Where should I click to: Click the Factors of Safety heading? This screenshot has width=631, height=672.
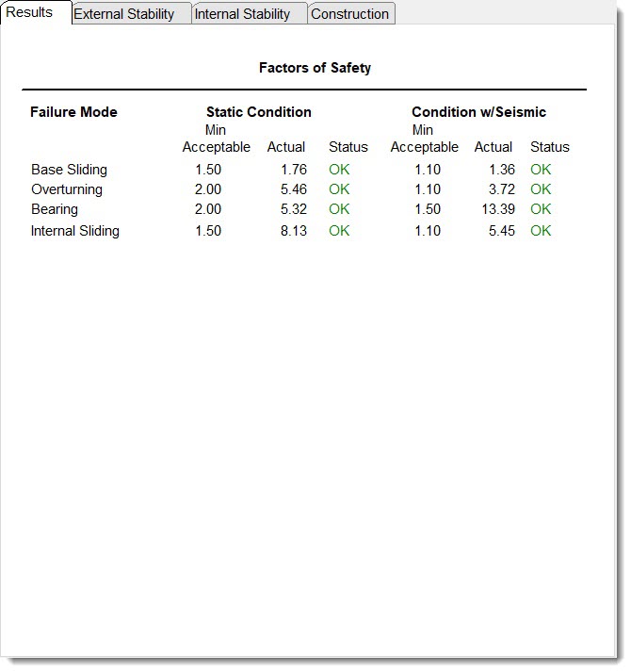click(x=315, y=68)
